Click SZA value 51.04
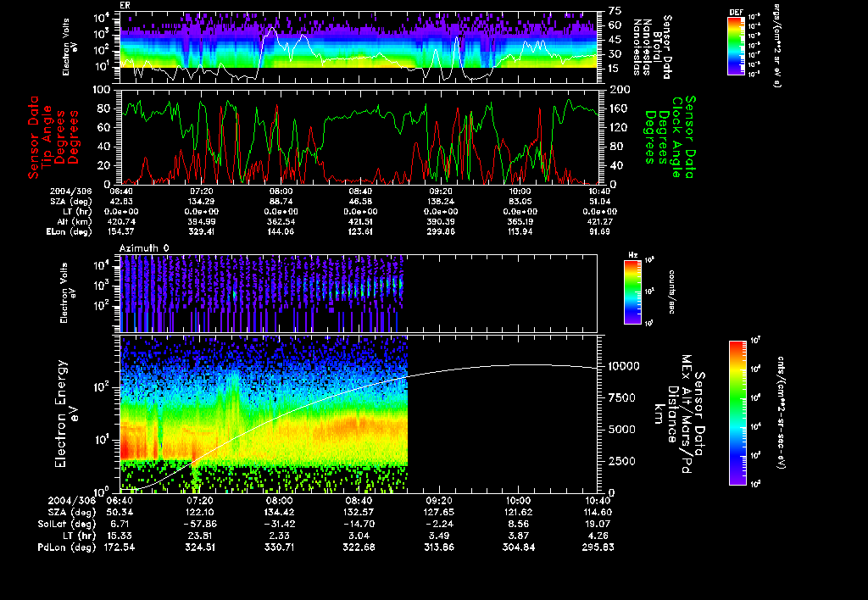The image size is (868, 600). (601, 202)
